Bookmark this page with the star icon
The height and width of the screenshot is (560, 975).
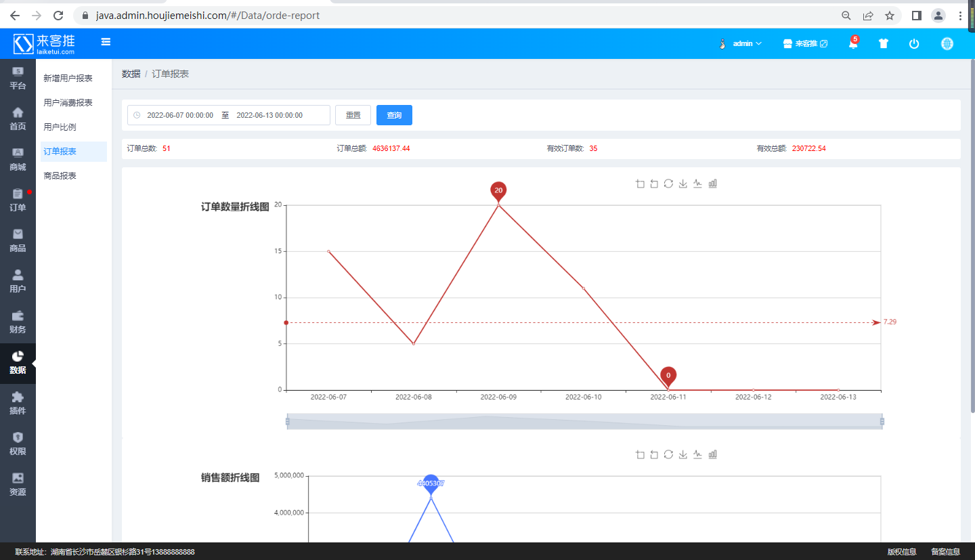coord(890,15)
